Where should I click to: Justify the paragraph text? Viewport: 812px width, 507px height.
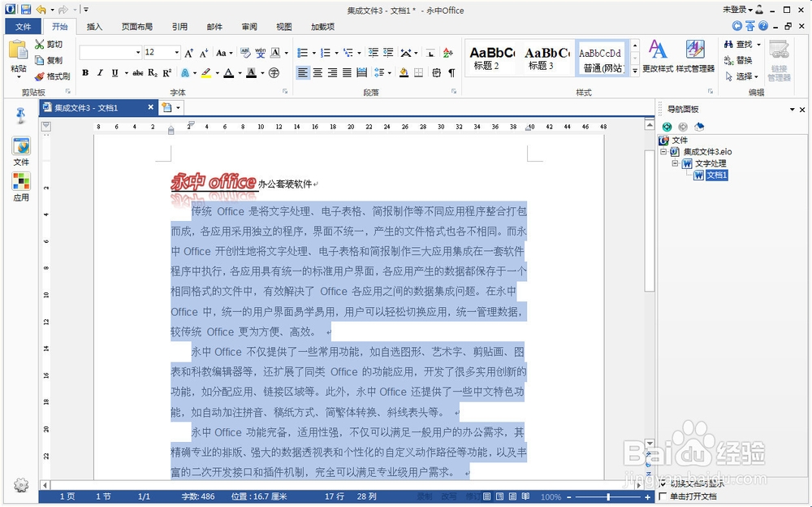point(347,73)
